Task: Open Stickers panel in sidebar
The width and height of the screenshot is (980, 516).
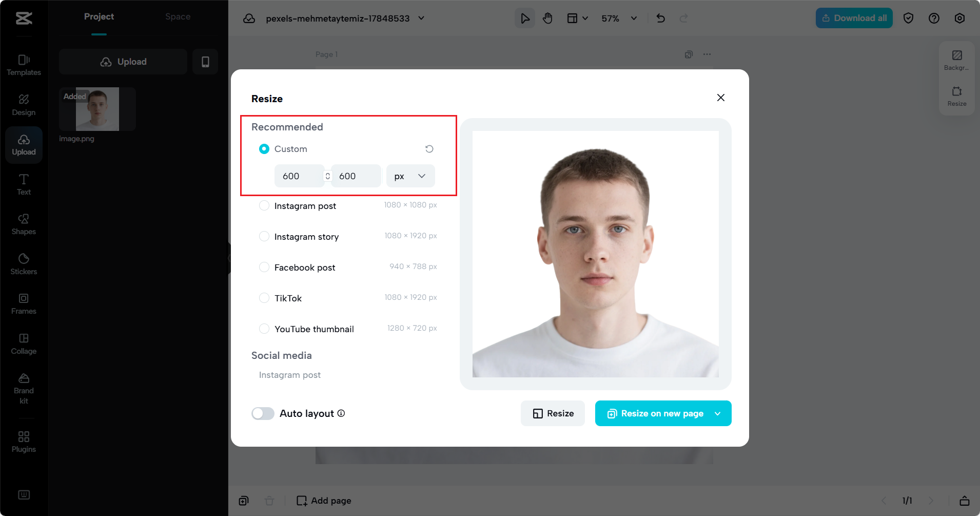Action: [x=24, y=264]
